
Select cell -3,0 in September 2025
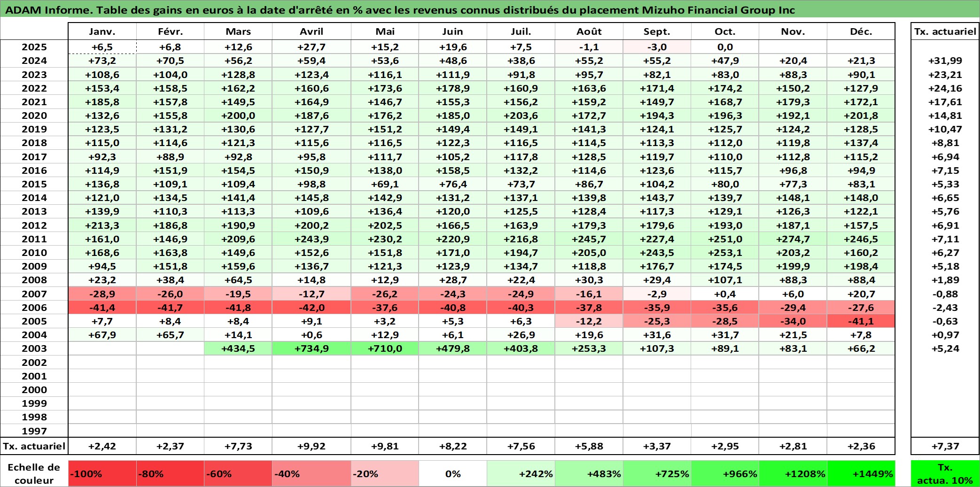657,47
